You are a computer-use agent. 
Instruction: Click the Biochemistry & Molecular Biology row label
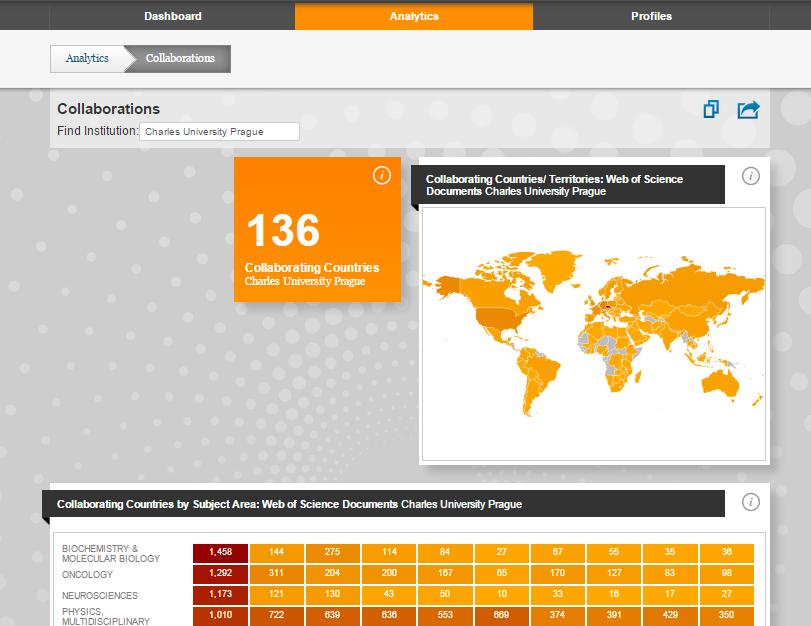pyautogui.click(x=111, y=554)
